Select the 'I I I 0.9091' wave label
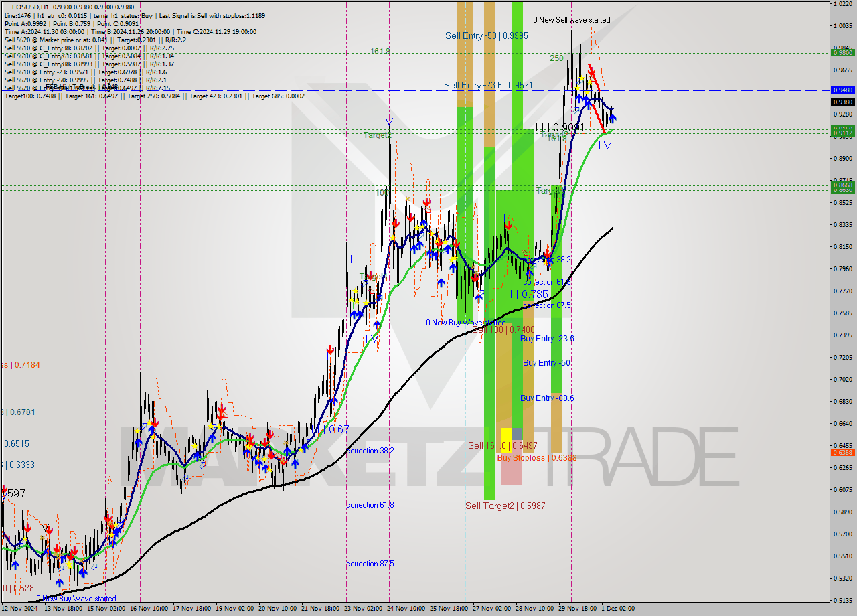Viewport: 857px width, 616px height. pyautogui.click(x=560, y=127)
